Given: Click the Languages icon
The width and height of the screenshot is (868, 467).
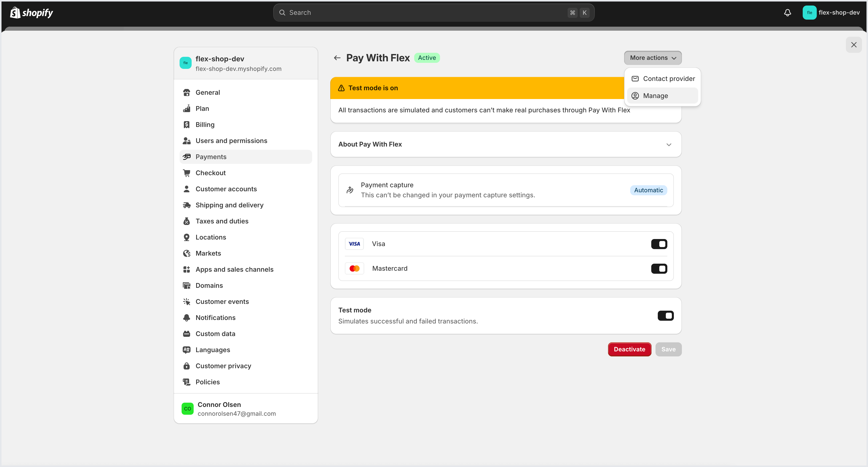Looking at the screenshot, I should pyautogui.click(x=186, y=350).
